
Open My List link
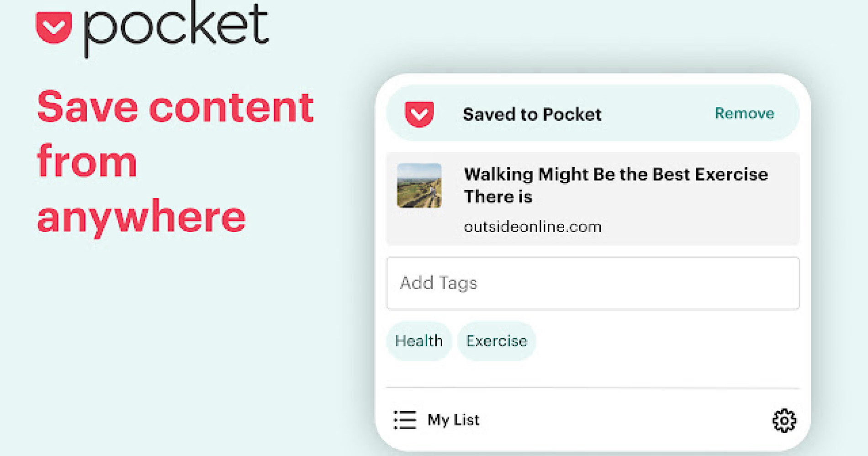click(453, 420)
